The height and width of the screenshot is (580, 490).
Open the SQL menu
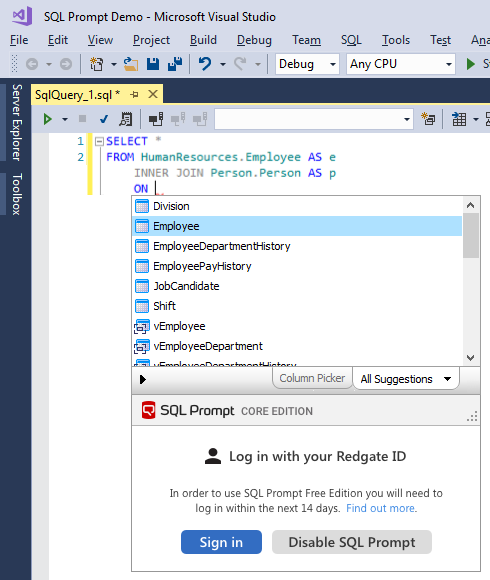pos(351,40)
